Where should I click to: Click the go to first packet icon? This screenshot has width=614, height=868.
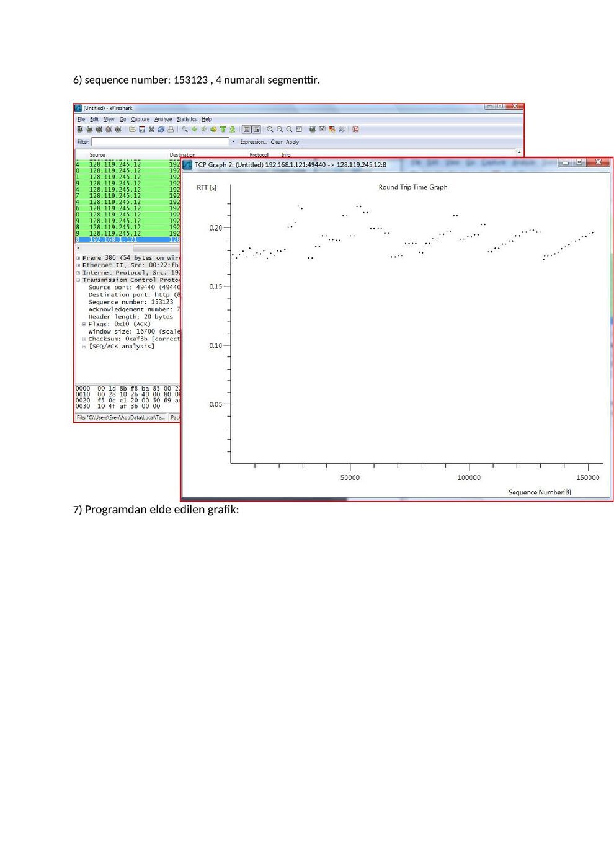223,130
